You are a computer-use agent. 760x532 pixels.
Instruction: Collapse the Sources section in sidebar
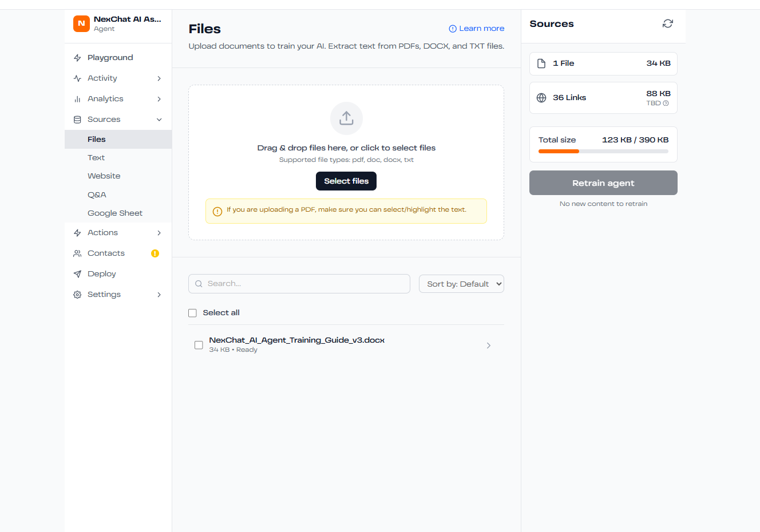pyautogui.click(x=159, y=120)
